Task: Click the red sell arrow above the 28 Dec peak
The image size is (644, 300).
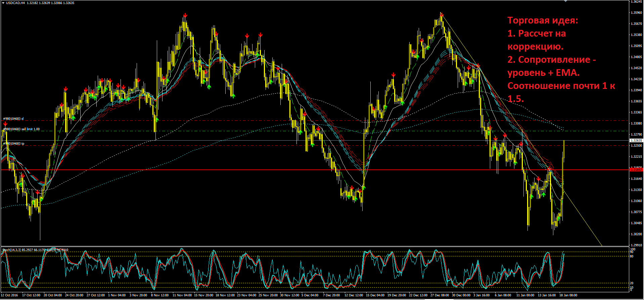Action: (x=442, y=15)
